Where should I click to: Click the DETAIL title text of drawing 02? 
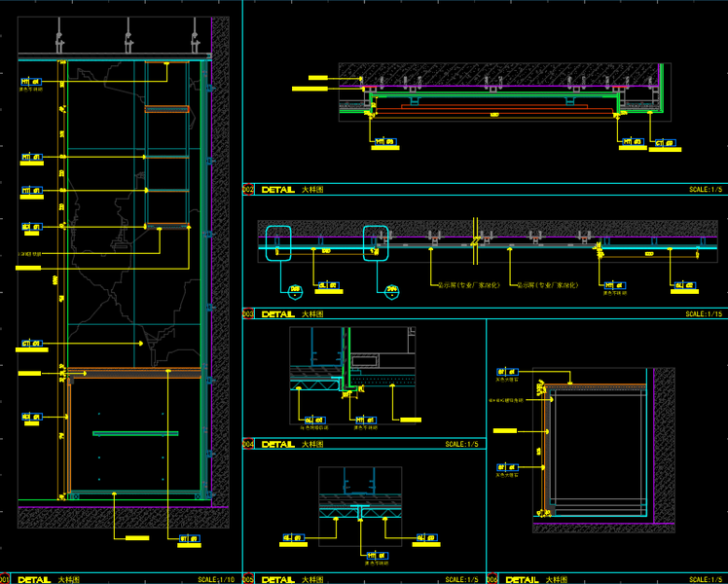click(278, 190)
